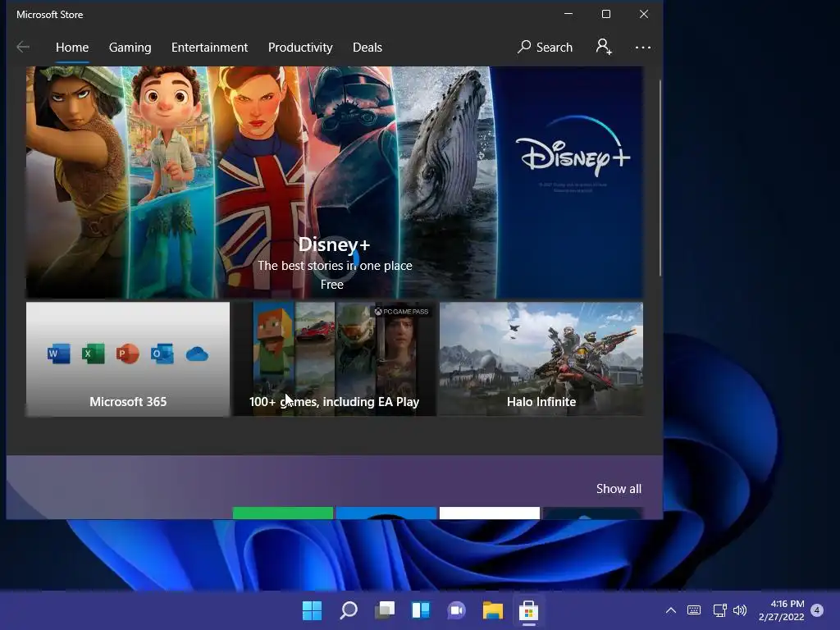Viewport: 840px width, 630px height.
Task: Open the Halo Infinite tile
Action: [541, 359]
